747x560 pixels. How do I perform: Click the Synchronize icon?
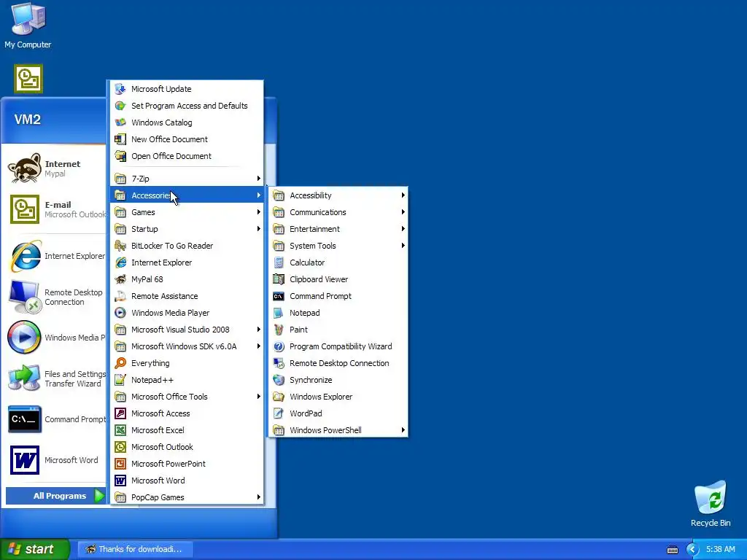click(x=279, y=380)
